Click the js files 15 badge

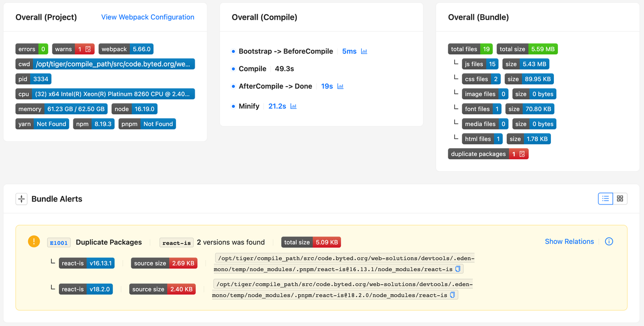pyautogui.click(x=480, y=64)
